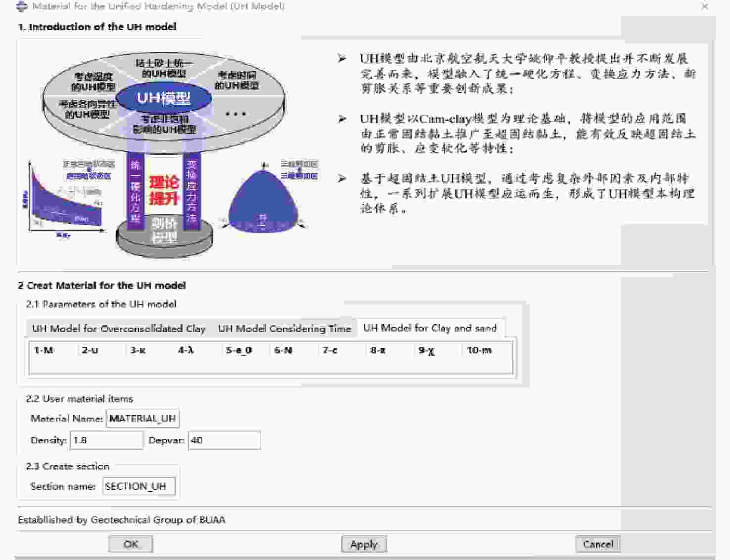Select the 9-χ parameter column header
This screenshot has width=730, height=560.
pyautogui.click(x=426, y=350)
